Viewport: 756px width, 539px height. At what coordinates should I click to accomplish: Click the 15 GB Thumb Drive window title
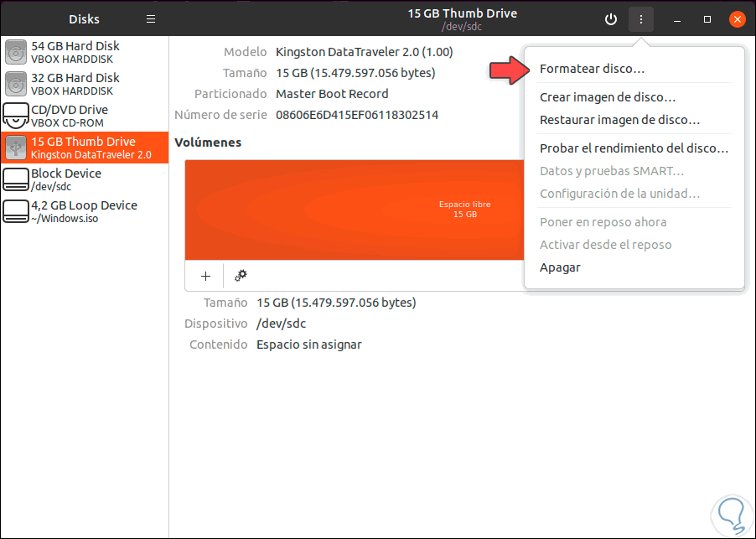pos(463,13)
